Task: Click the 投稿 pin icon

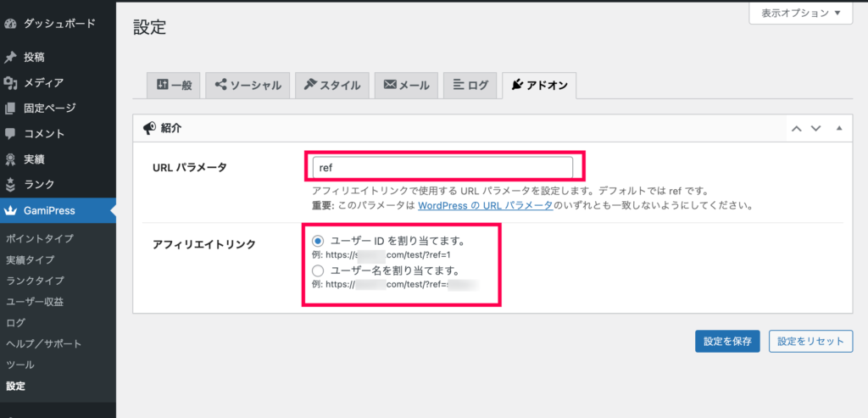Action: [x=9, y=57]
